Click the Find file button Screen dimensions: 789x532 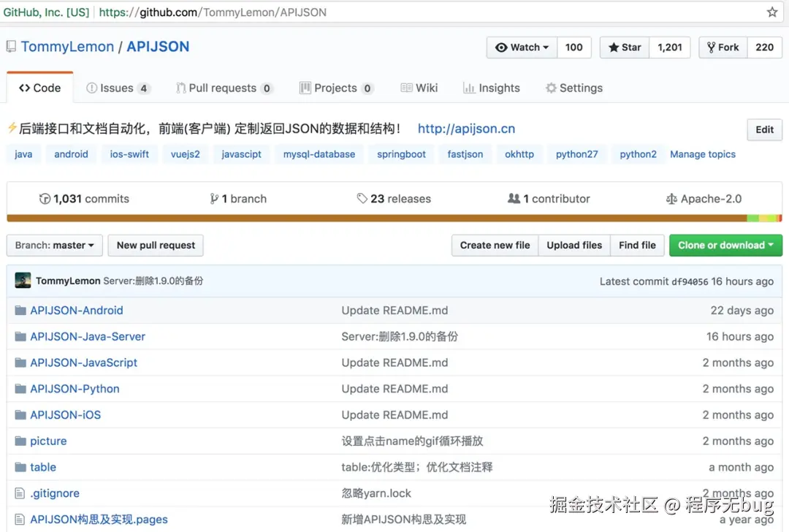(637, 245)
